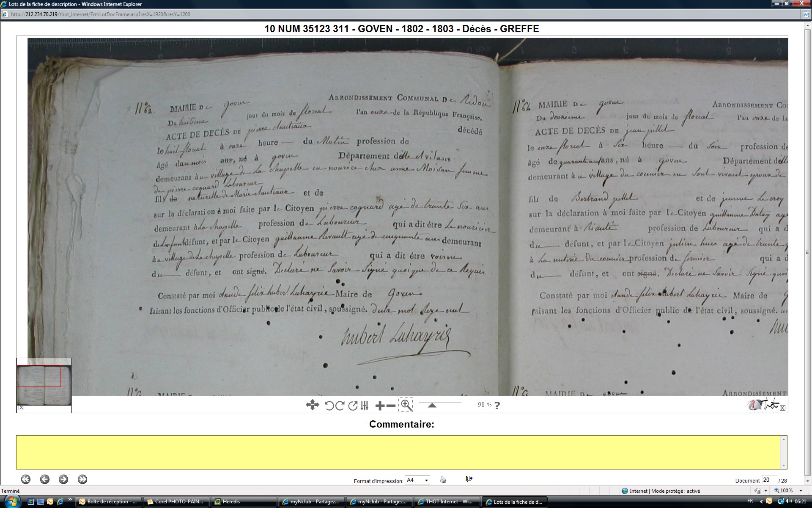Go to next document

[x=63, y=479]
